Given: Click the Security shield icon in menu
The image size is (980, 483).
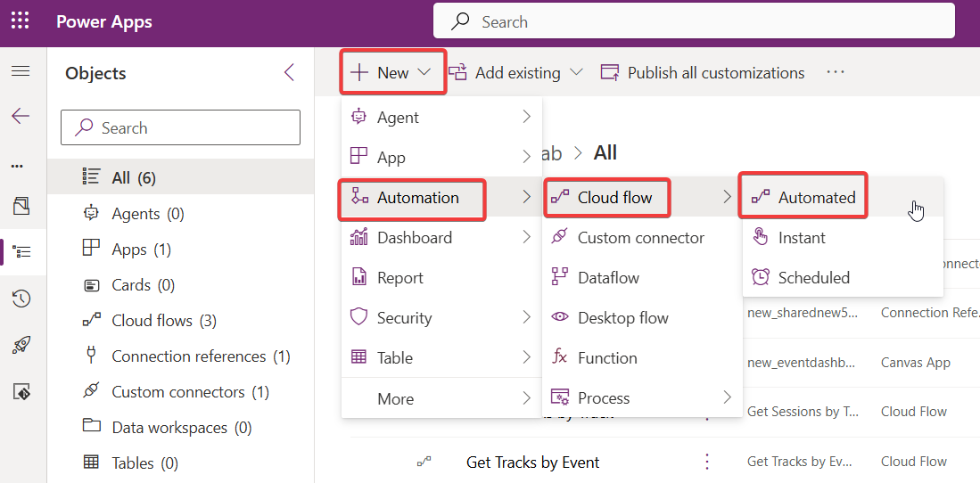Looking at the screenshot, I should click(358, 316).
